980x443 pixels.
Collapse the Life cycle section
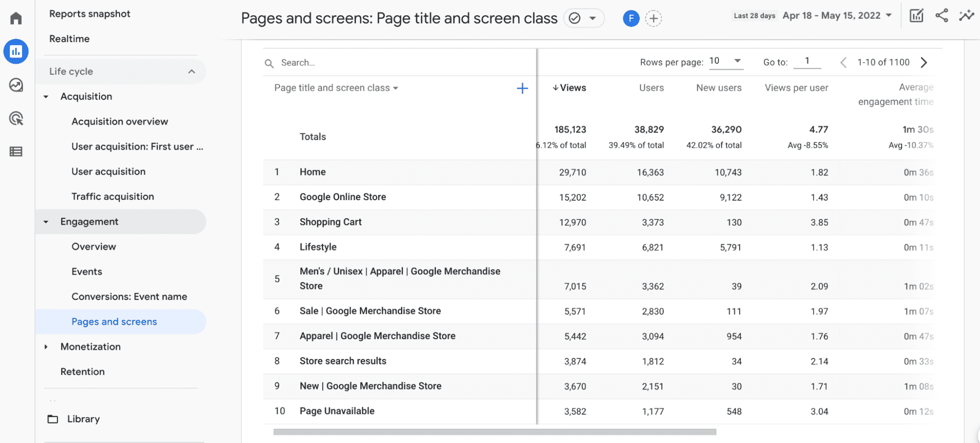191,72
